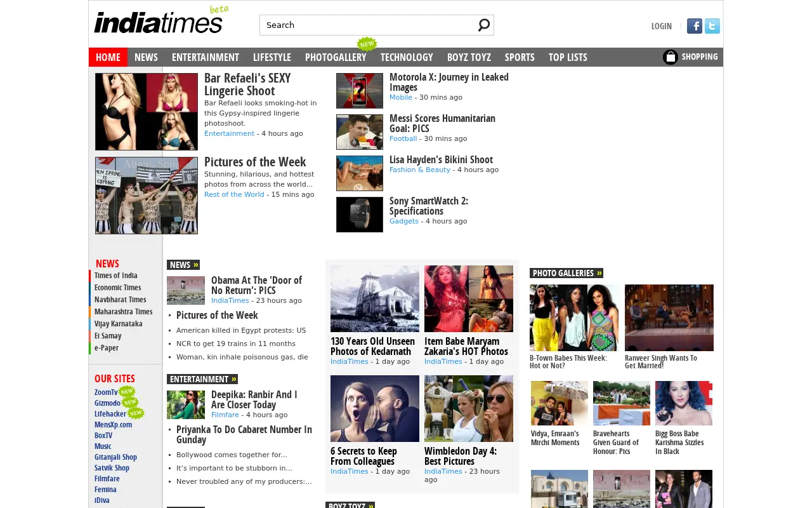This screenshot has width=812, height=508.
Task: Open the NEWS navigation tab
Action: 146,57
